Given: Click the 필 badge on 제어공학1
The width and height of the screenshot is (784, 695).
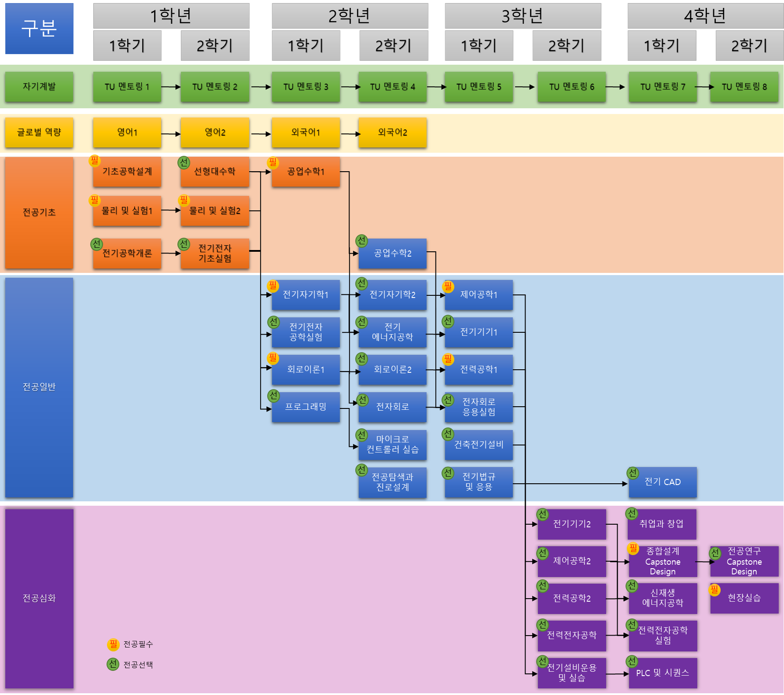Looking at the screenshot, I should (448, 287).
